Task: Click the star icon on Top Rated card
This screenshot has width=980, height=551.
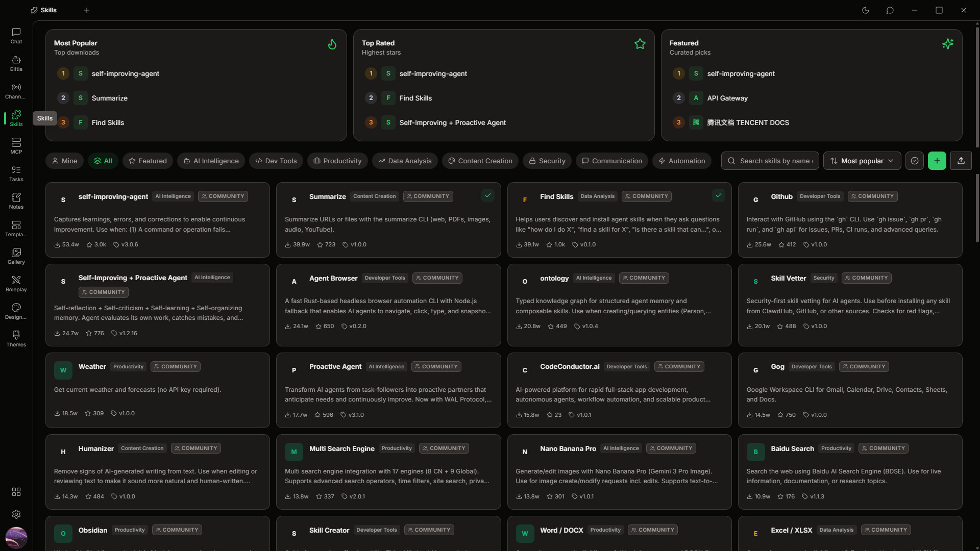Action: click(x=640, y=44)
